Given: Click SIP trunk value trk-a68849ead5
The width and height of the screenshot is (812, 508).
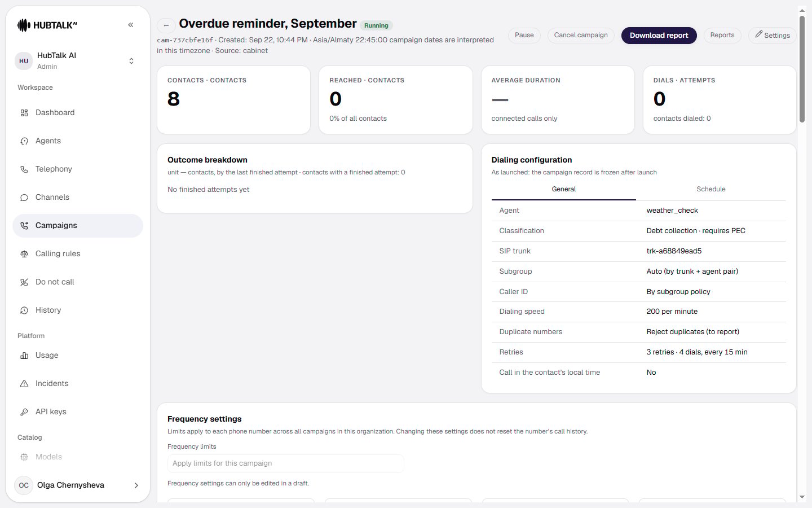Looking at the screenshot, I should (x=674, y=251).
